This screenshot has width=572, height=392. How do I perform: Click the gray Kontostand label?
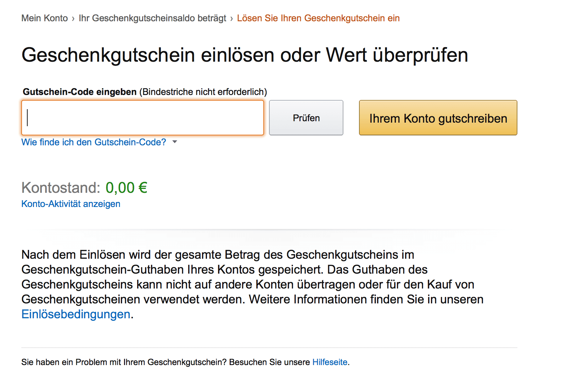point(61,188)
